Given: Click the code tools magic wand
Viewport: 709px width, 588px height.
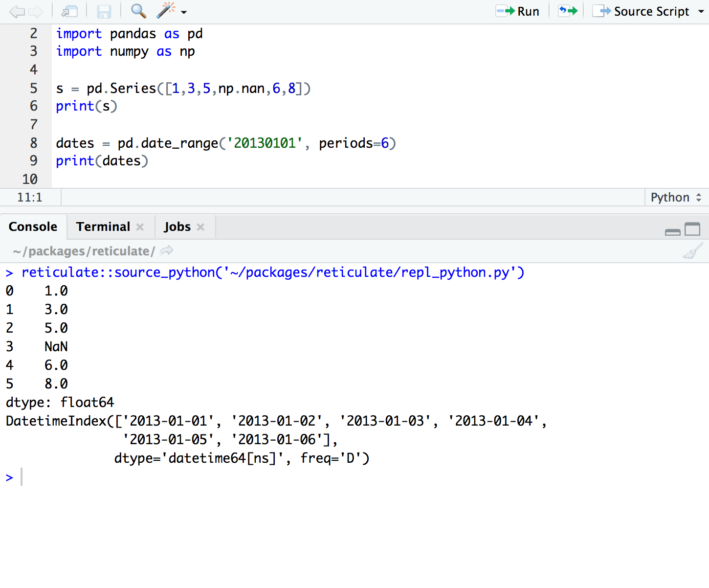Looking at the screenshot, I should (166, 10).
